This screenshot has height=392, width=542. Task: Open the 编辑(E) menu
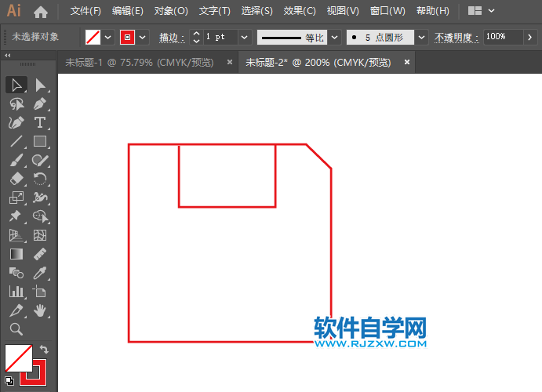[x=128, y=11]
